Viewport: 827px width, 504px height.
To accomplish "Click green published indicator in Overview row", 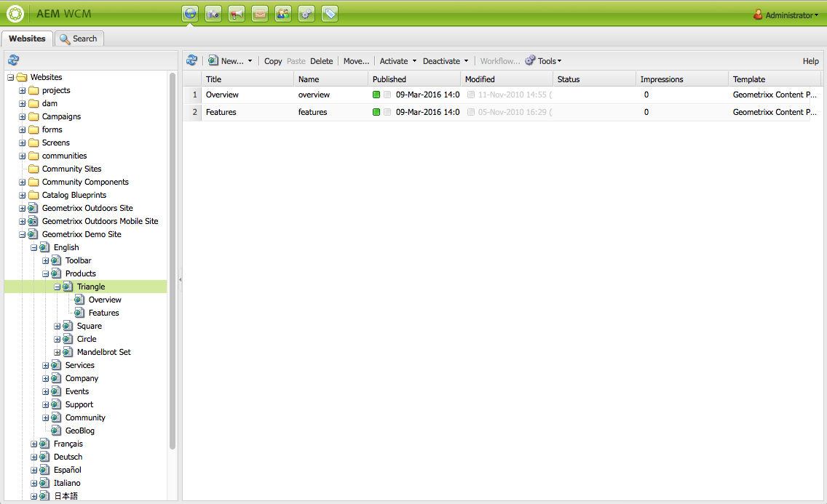I will pos(376,95).
